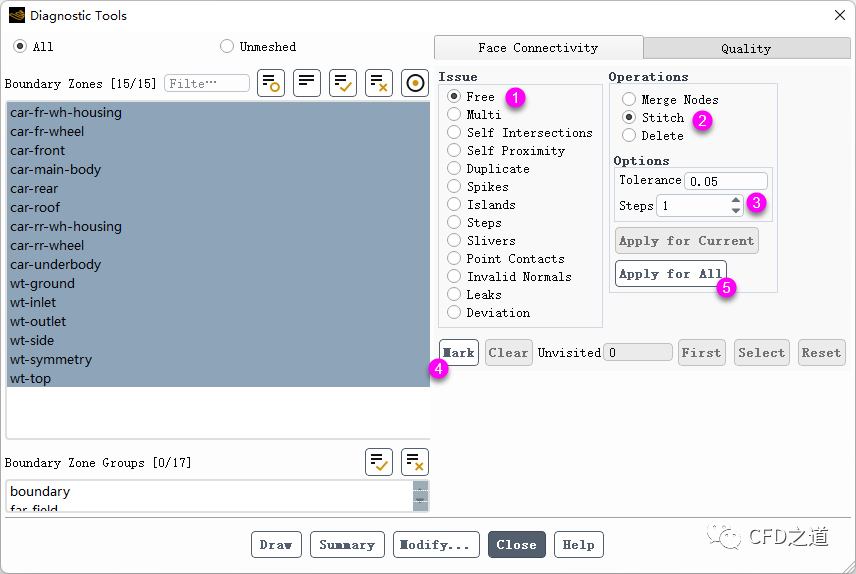This screenshot has height=574, width=856.
Task: Choose the Unmeshed radio option
Action: 227,46
